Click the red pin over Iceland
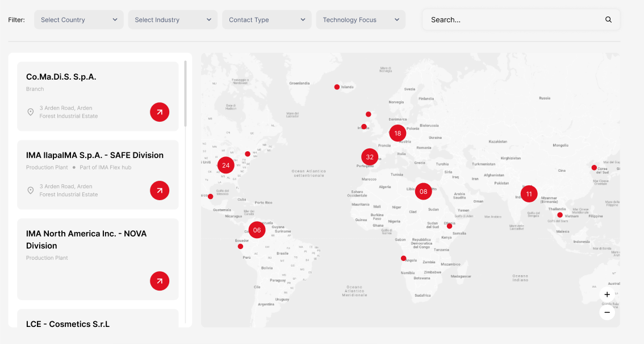 [x=337, y=87]
